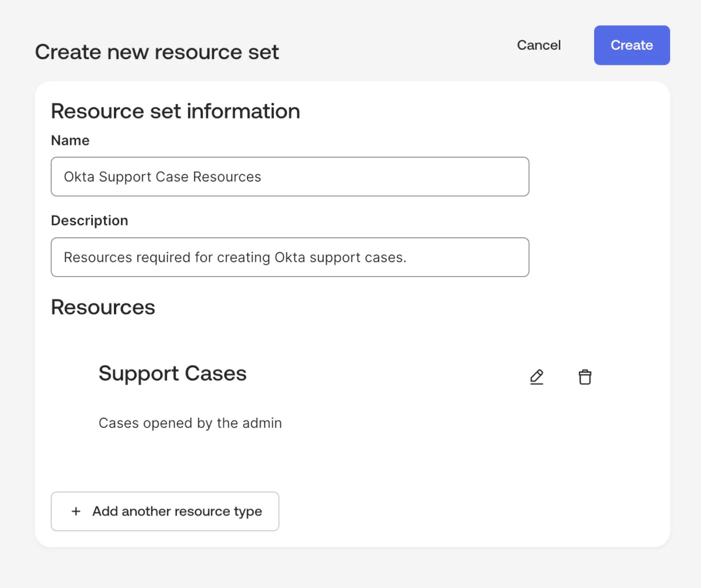Click the 'Description' field label

tap(89, 220)
